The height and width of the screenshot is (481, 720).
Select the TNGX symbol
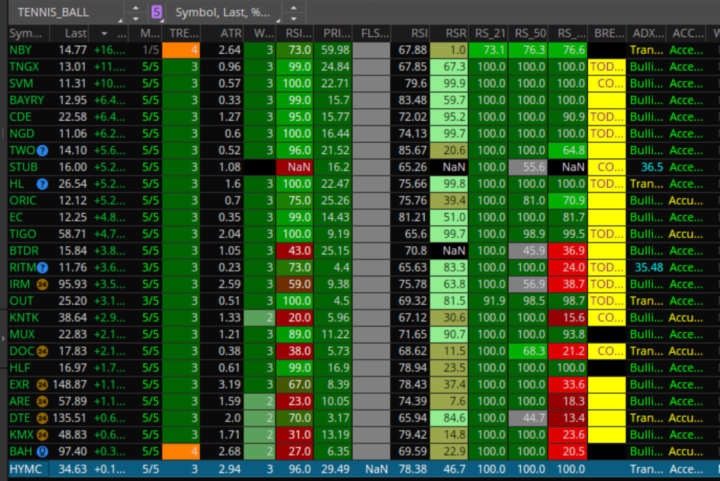[x=24, y=67]
